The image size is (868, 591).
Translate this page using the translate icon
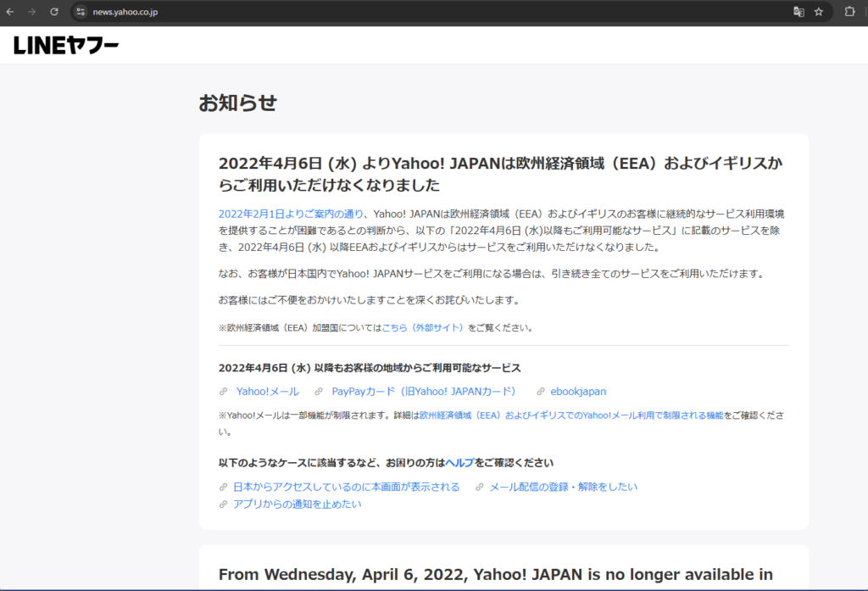pyautogui.click(x=798, y=12)
